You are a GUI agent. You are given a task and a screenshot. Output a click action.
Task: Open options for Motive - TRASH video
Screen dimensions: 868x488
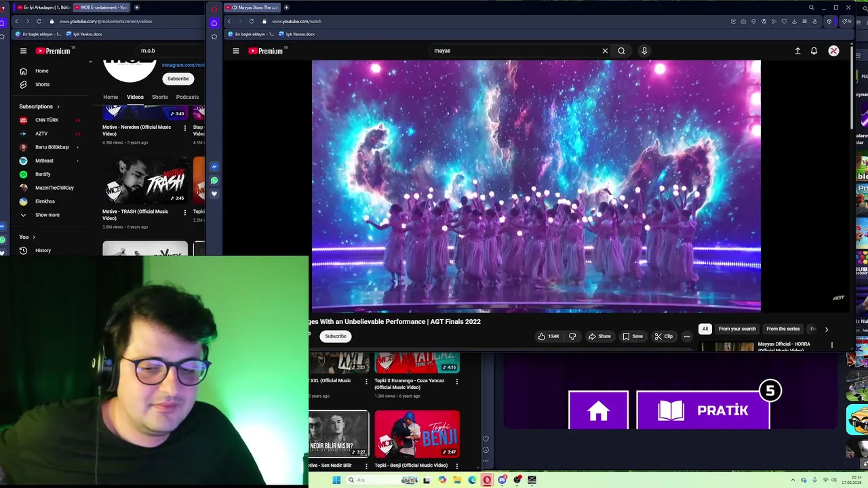click(184, 212)
